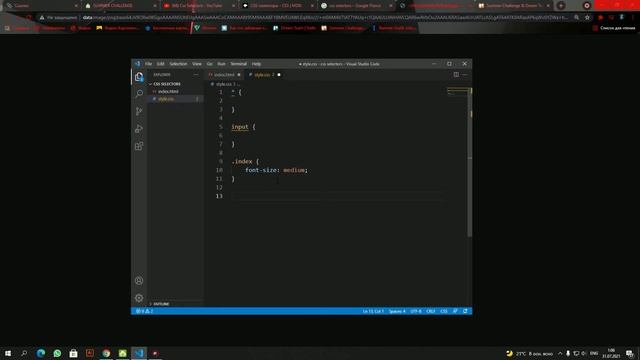Image resolution: width=640 pixels, height=360 pixels.
Task: Click the weather widget in taskbar
Action: pos(529,353)
